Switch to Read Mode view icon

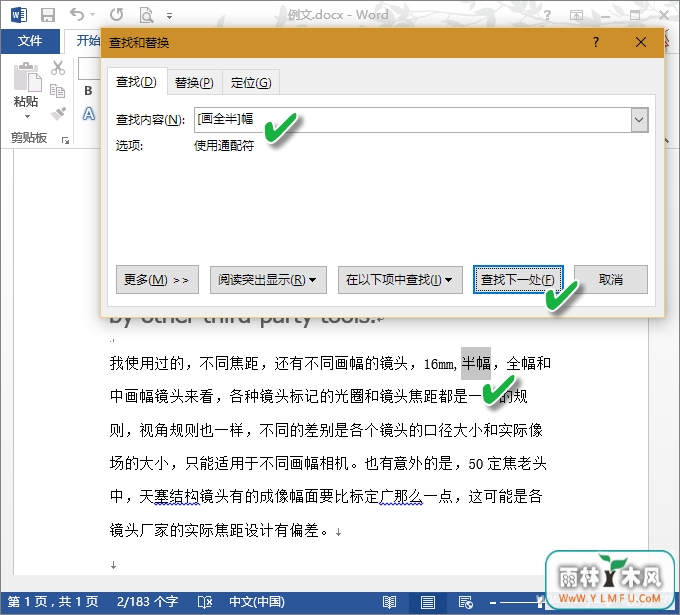[x=389, y=602]
